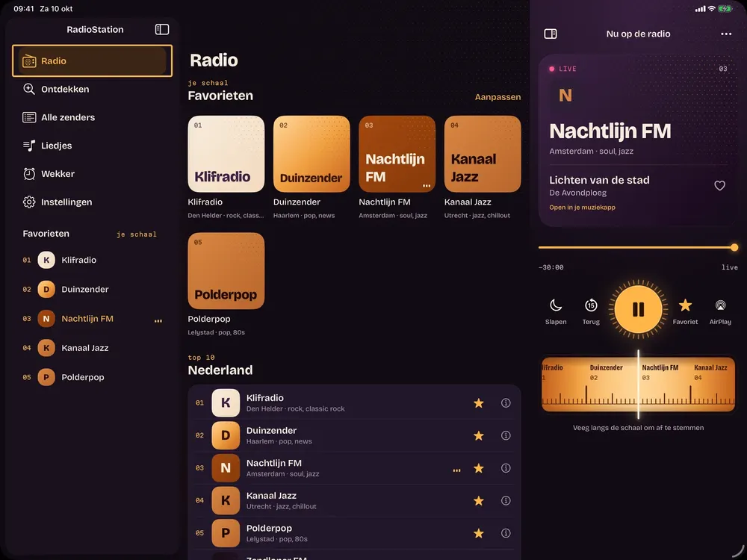Click the Kanaal Jazz K icon in top 10
Viewport: 747px width, 560px height.
[x=226, y=500]
